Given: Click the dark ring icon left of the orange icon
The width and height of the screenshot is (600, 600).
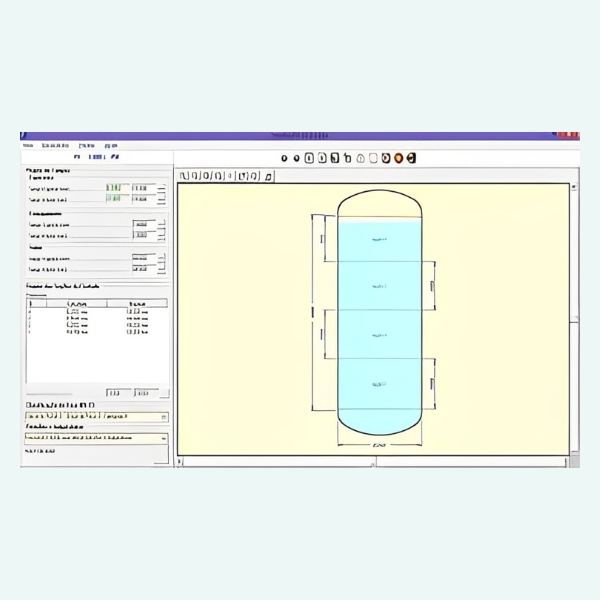Looking at the screenshot, I should [386, 158].
